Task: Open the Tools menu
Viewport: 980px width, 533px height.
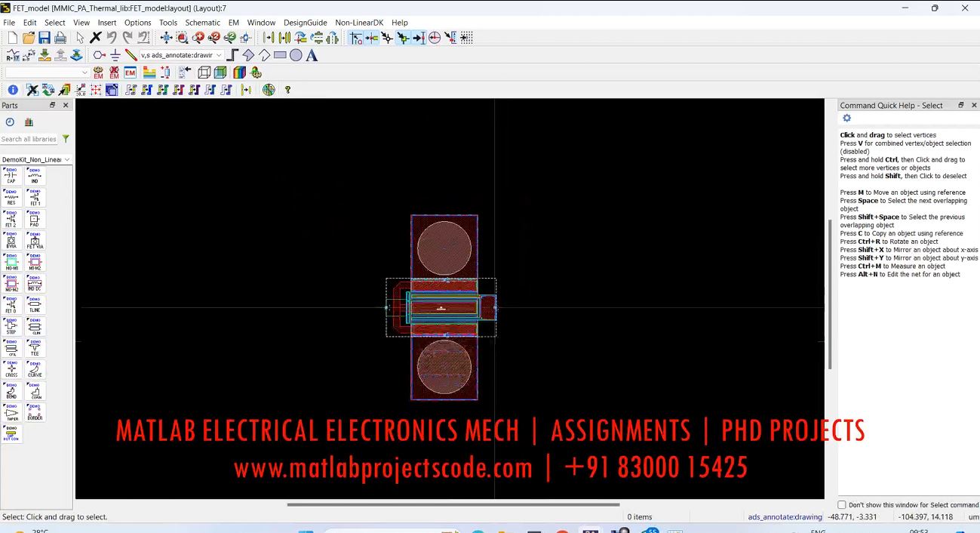Action: tap(168, 23)
